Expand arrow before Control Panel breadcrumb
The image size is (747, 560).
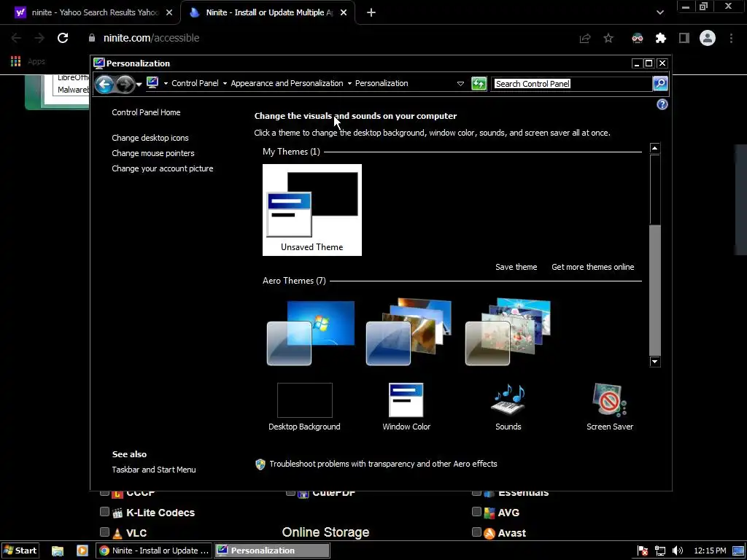[x=166, y=83]
